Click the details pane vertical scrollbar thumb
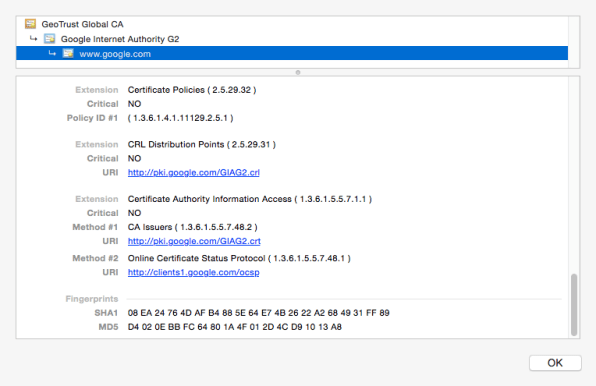 click(574, 305)
